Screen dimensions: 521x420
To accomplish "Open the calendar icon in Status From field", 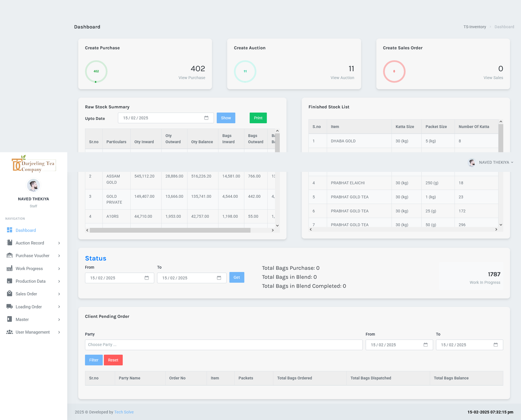I will (x=147, y=278).
